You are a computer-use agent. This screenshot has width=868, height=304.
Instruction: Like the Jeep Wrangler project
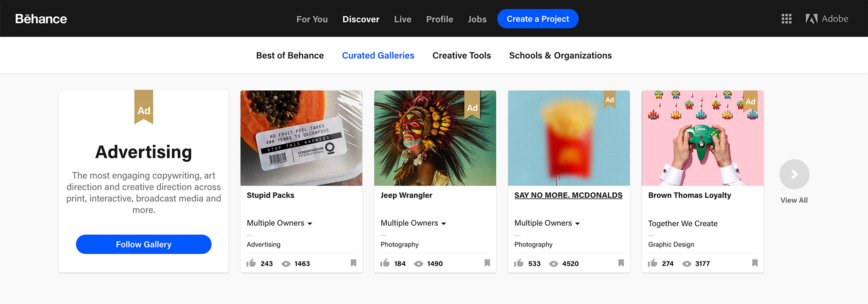(385, 263)
